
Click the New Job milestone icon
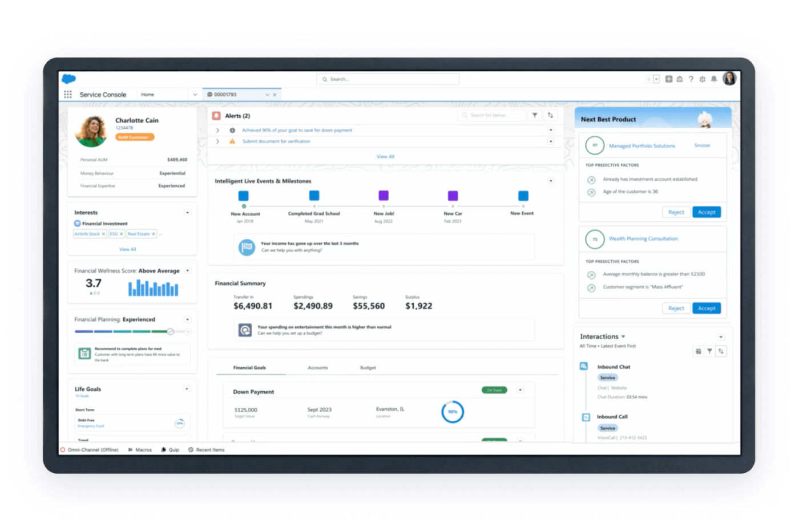click(x=384, y=196)
